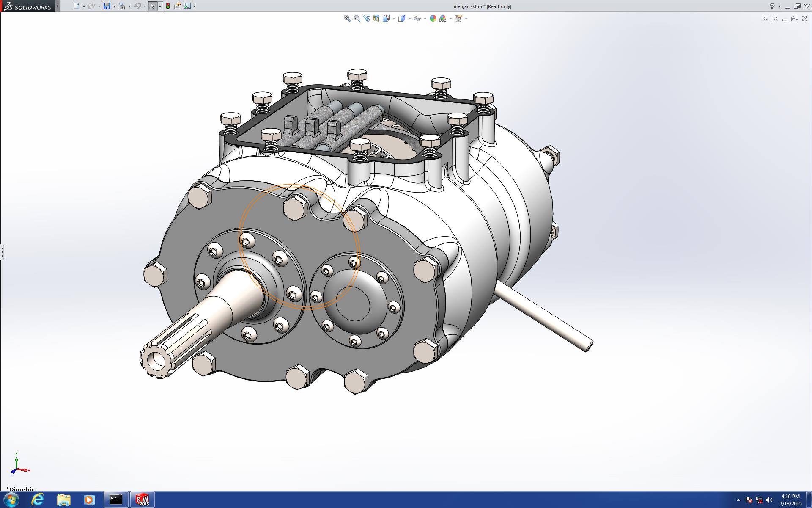Open the Help question mark menu
This screenshot has height=508, width=812.
[772, 6]
